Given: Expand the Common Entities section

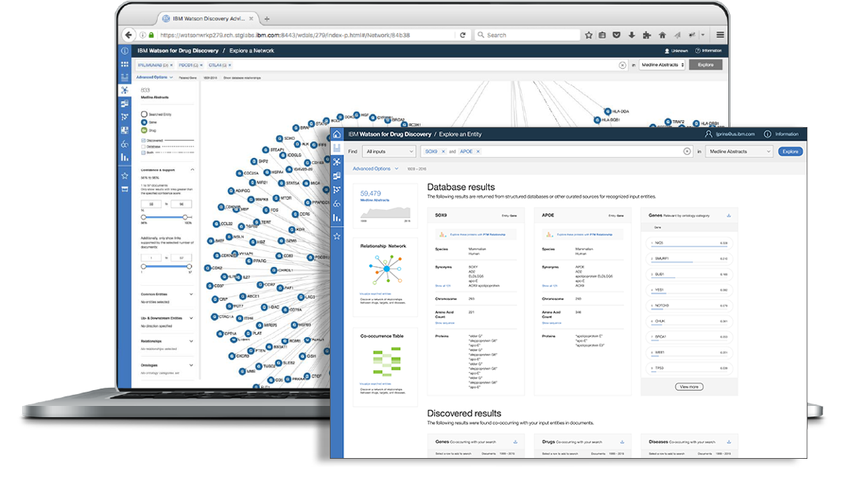Looking at the screenshot, I should 193,294.
